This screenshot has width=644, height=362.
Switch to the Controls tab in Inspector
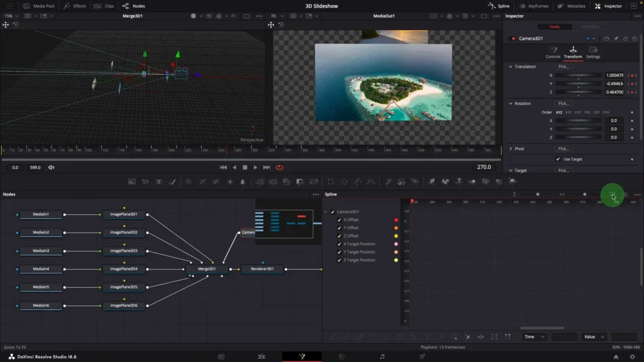553,53
